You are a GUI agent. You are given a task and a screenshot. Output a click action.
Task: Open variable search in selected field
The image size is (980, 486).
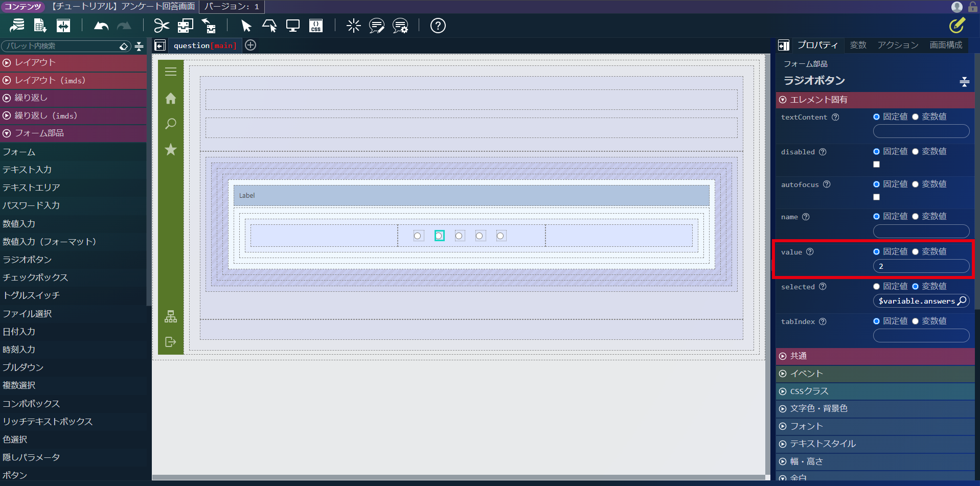[x=962, y=301]
